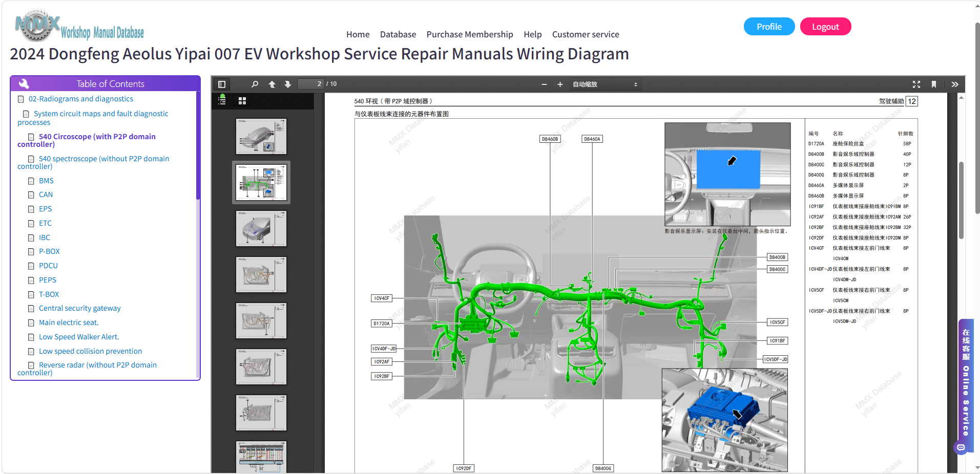
Task: Click the MMX Workshop Manual Database logo
Action: point(79,26)
